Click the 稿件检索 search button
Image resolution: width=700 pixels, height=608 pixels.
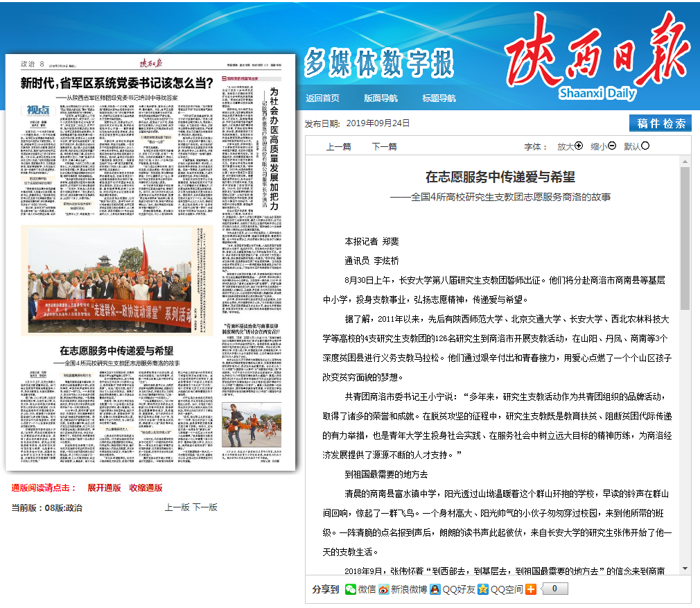click(660, 123)
